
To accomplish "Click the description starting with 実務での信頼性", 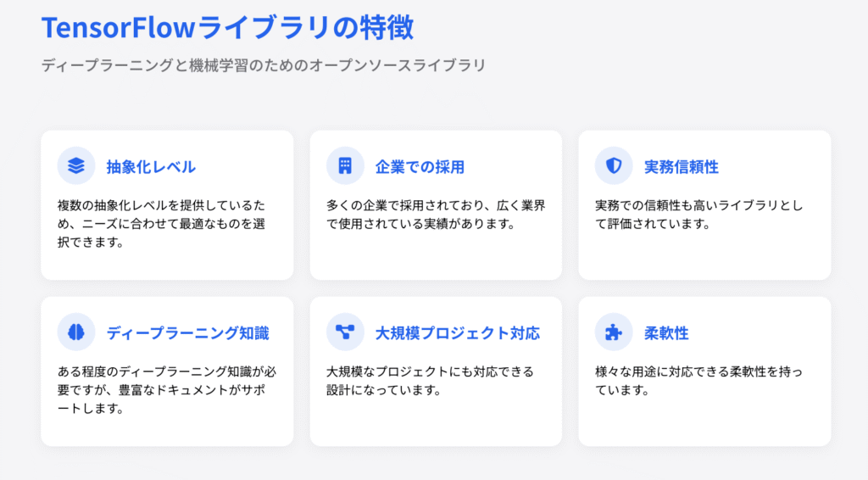I will [x=704, y=215].
